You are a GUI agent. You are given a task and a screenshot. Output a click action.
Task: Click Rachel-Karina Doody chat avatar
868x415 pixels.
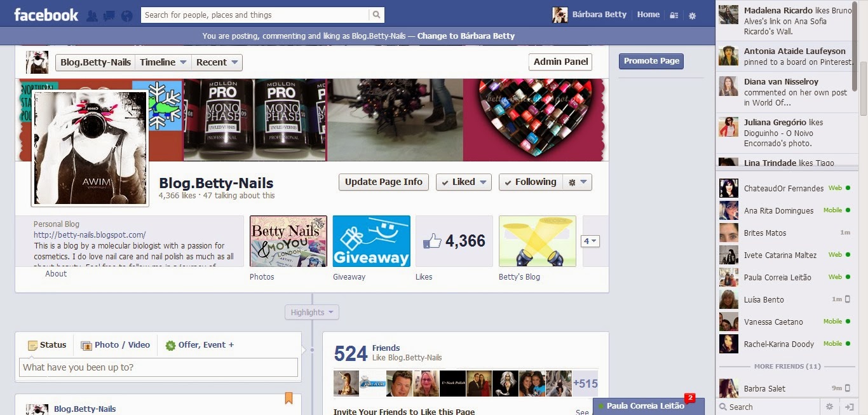tap(729, 344)
